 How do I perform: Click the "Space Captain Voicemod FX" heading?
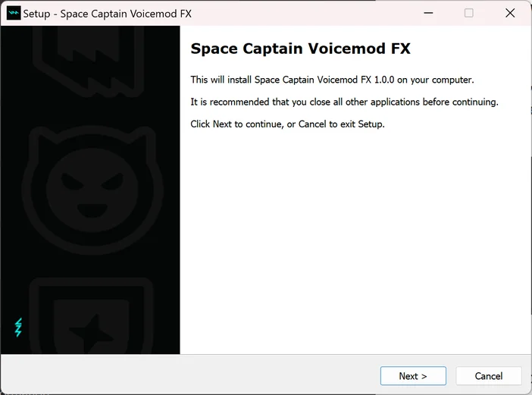click(300, 49)
